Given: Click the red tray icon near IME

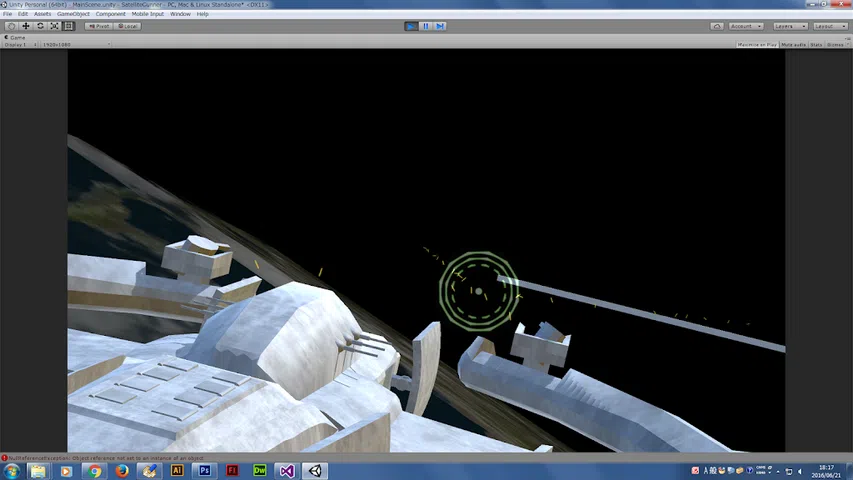Looking at the screenshot, I should click(695, 471).
